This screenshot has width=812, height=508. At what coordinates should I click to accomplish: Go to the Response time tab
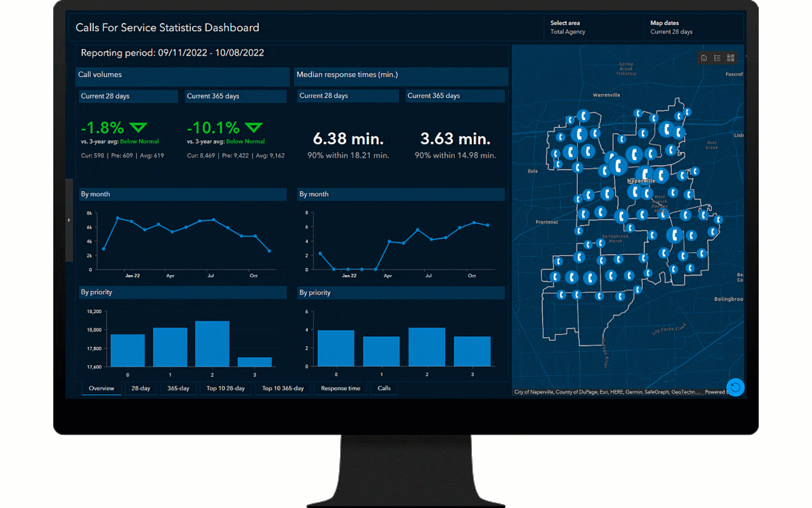[341, 389]
